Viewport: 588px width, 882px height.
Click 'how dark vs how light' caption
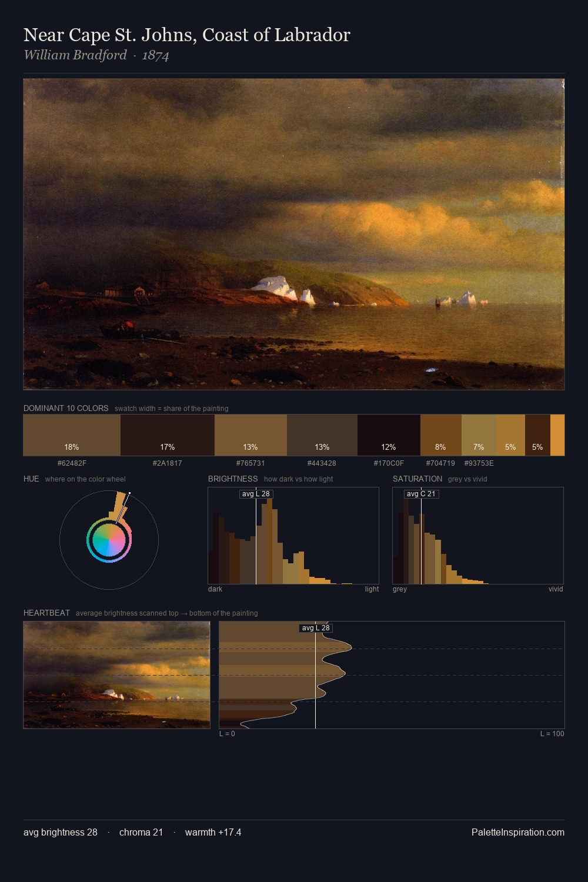(299, 479)
